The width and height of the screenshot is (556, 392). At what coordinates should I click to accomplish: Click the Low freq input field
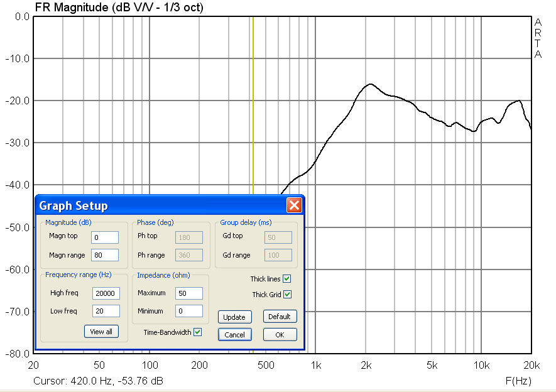[106, 311]
